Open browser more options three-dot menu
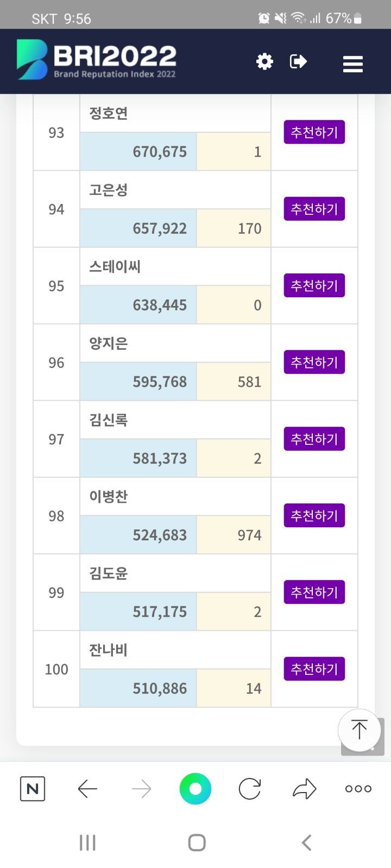This screenshot has width=391, height=868. click(x=358, y=789)
